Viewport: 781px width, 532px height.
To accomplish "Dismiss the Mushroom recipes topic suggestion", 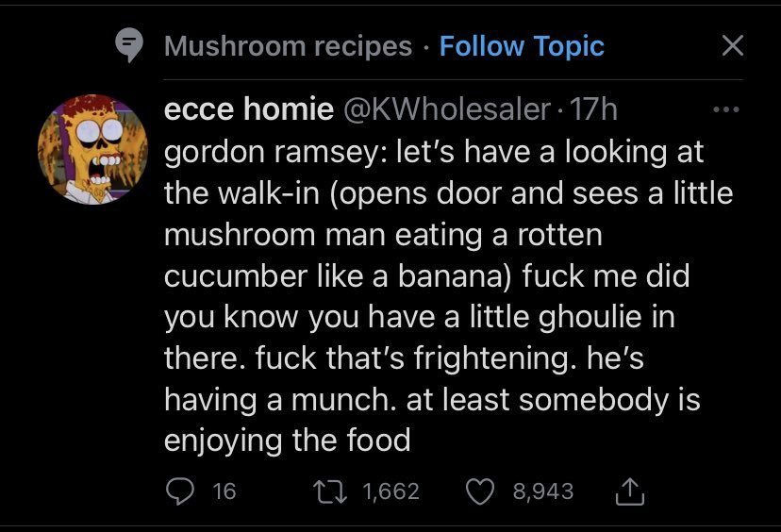I will (733, 45).
